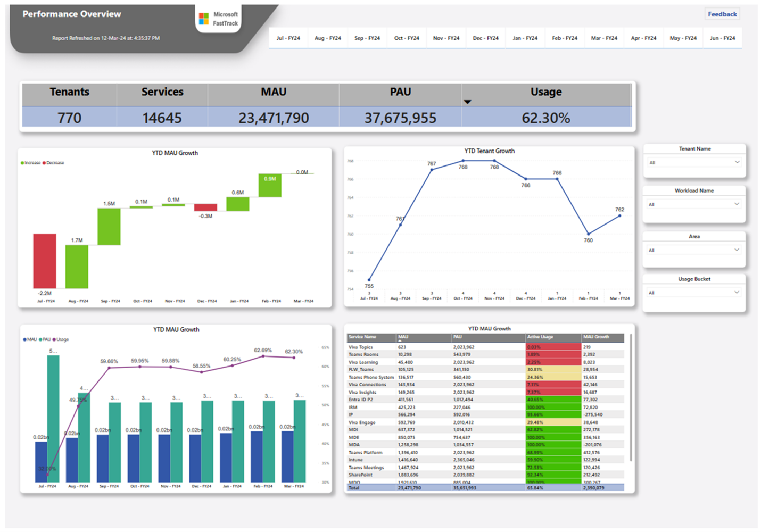Screen dimensions: 761x532
Task: Select the green 1.7M Aug waterfall bar
Action: tap(77, 267)
